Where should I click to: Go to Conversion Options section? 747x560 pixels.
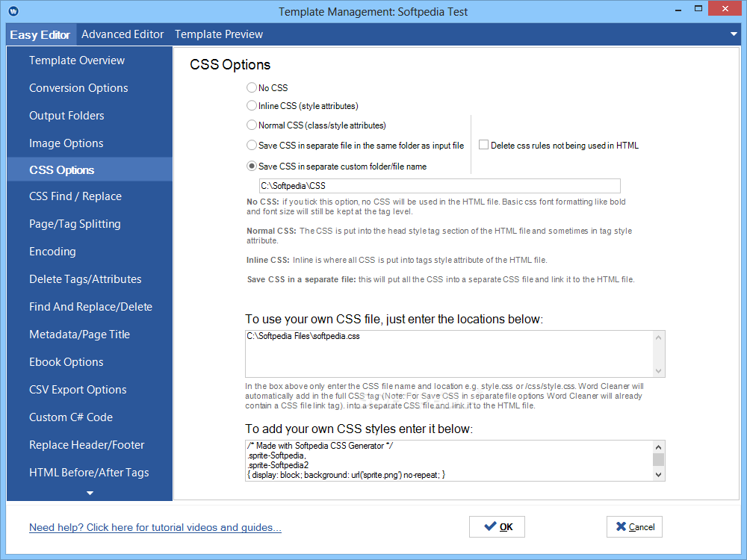[x=90, y=88]
